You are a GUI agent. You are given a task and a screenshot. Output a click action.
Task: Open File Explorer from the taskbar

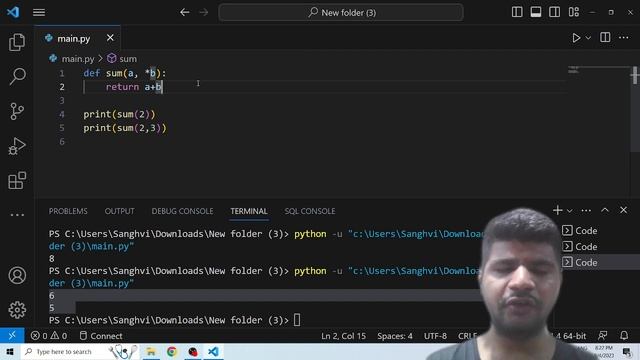click(151, 351)
